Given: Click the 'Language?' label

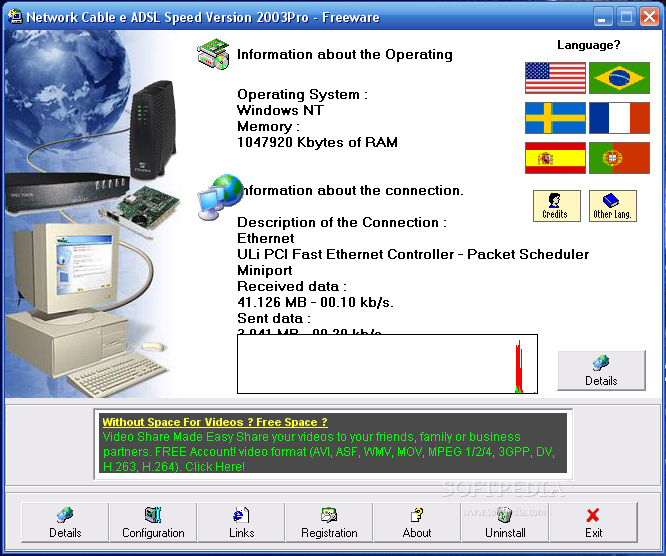Looking at the screenshot, I should tap(589, 45).
